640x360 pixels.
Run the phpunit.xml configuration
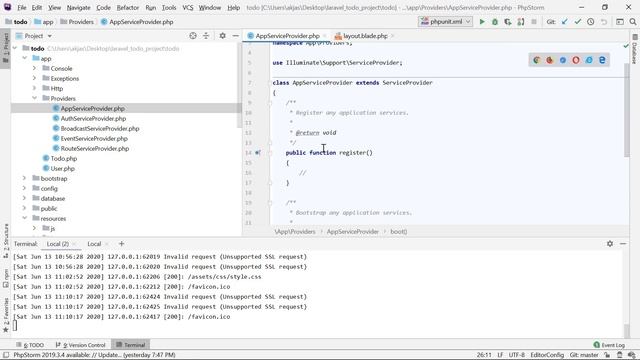(x=482, y=22)
